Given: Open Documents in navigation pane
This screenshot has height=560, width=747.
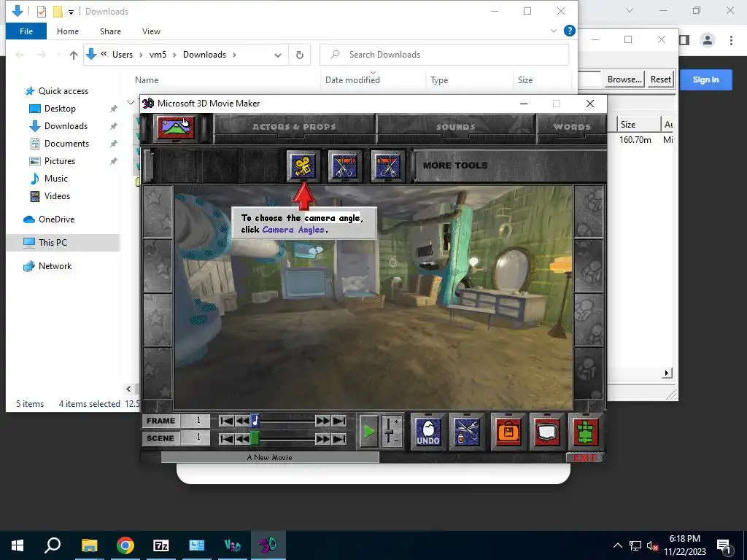Looking at the screenshot, I should point(66,144).
